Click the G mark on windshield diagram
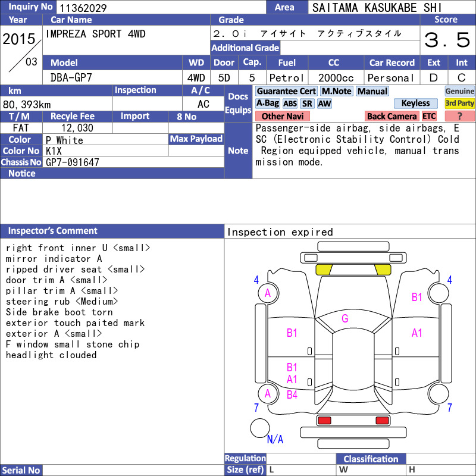The image size is (476, 476). point(345,318)
